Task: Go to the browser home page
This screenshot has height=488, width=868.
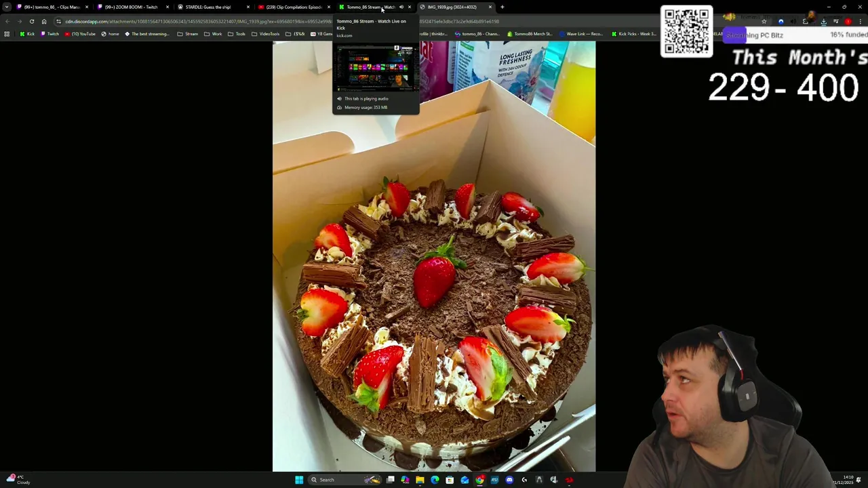Action: point(44,21)
